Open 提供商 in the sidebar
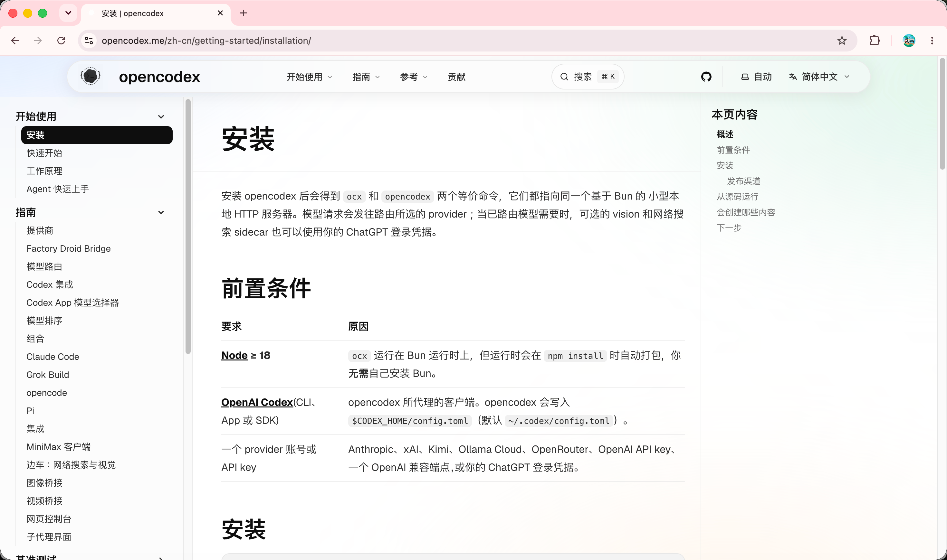The width and height of the screenshot is (947, 560). tap(40, 230)
